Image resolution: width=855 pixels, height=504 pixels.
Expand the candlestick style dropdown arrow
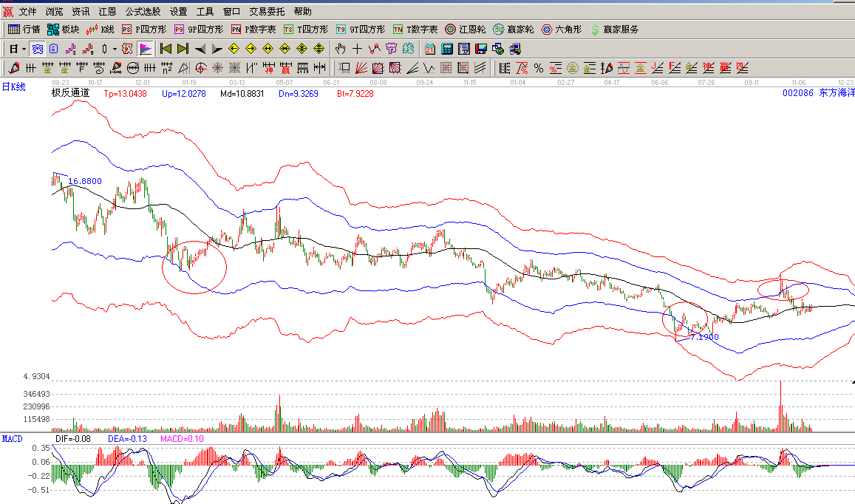pos(113,49)
